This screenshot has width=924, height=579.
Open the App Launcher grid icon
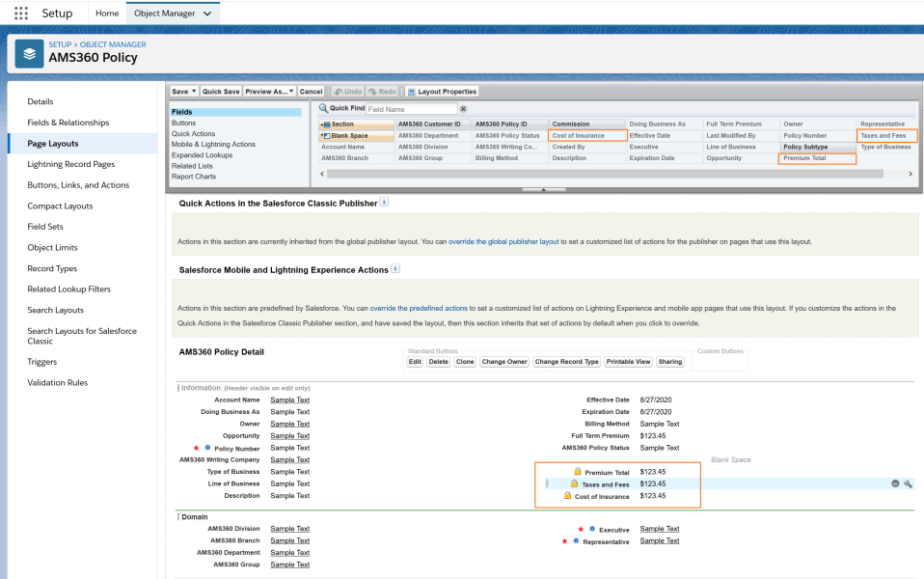[x=20, y=14]
